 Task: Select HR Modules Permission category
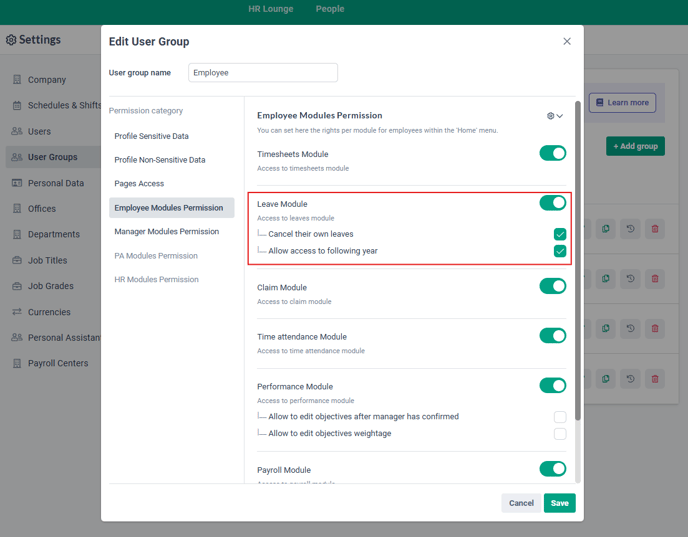pos(156,279)
